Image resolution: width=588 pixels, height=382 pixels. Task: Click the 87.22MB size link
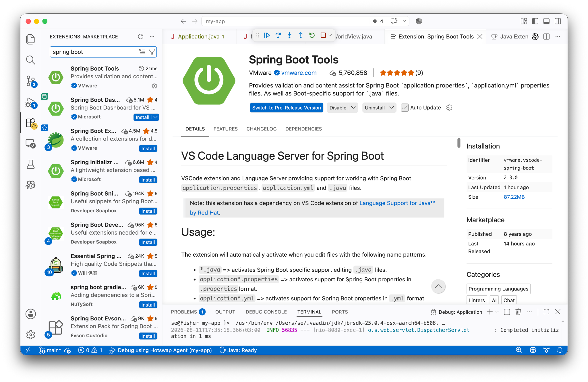514,197
